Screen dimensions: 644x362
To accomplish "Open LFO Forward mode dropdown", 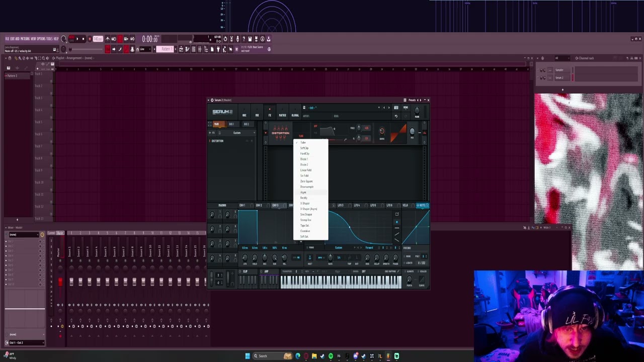I will [370, 247].
